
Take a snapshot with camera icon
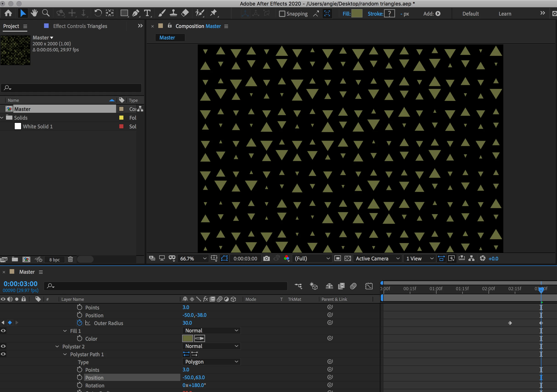pyautogui.click(x=266, y=258)
